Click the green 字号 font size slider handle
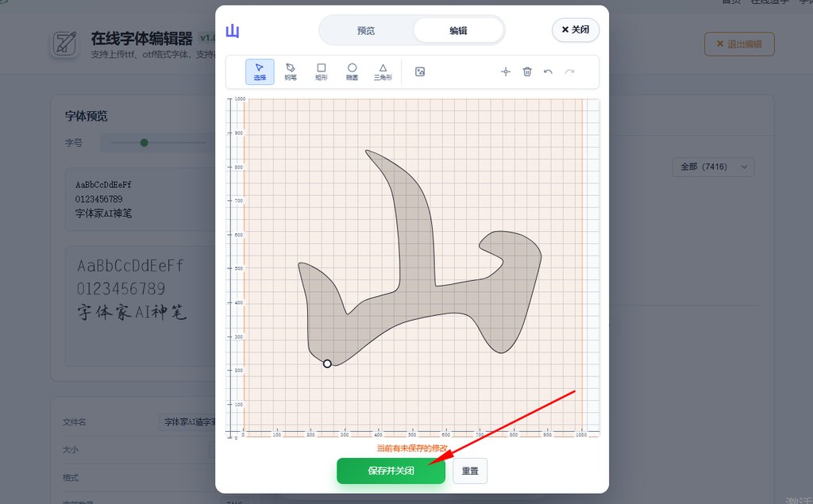Screen dimensions: 813x504 click(x=144, y=143)
